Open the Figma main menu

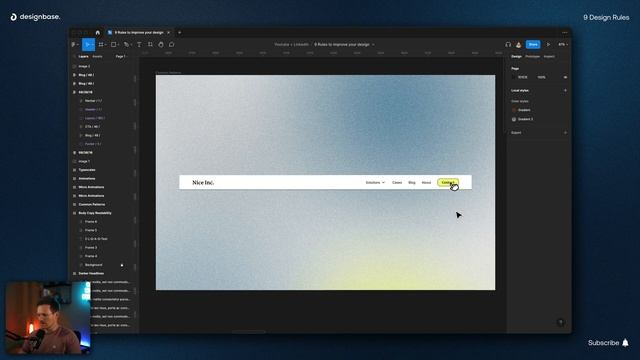point(74,44)
